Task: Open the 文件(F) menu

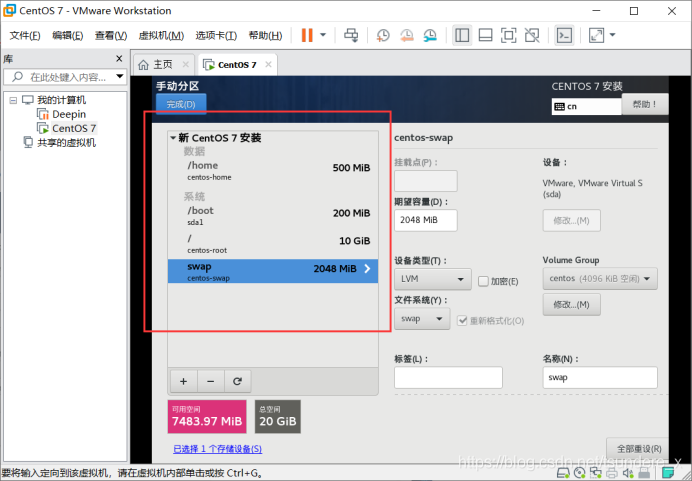Action: 25,35
